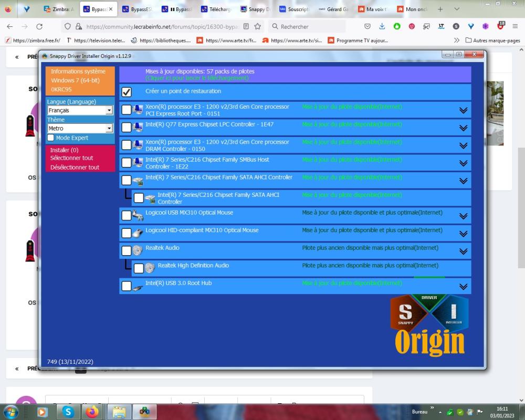Click the uBlock shield icon with badge 18
This screenshot has height=420, width=525.
(500, 26)
